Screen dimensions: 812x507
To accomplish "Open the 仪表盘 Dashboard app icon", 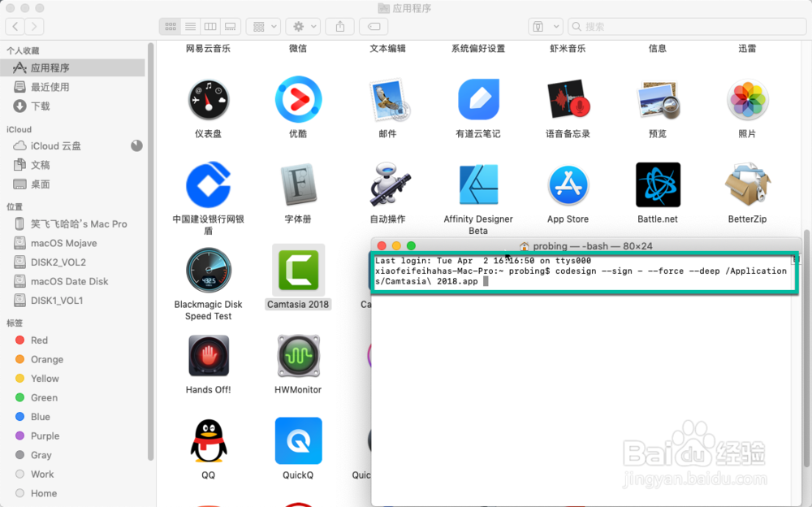I will pos(208,100).
